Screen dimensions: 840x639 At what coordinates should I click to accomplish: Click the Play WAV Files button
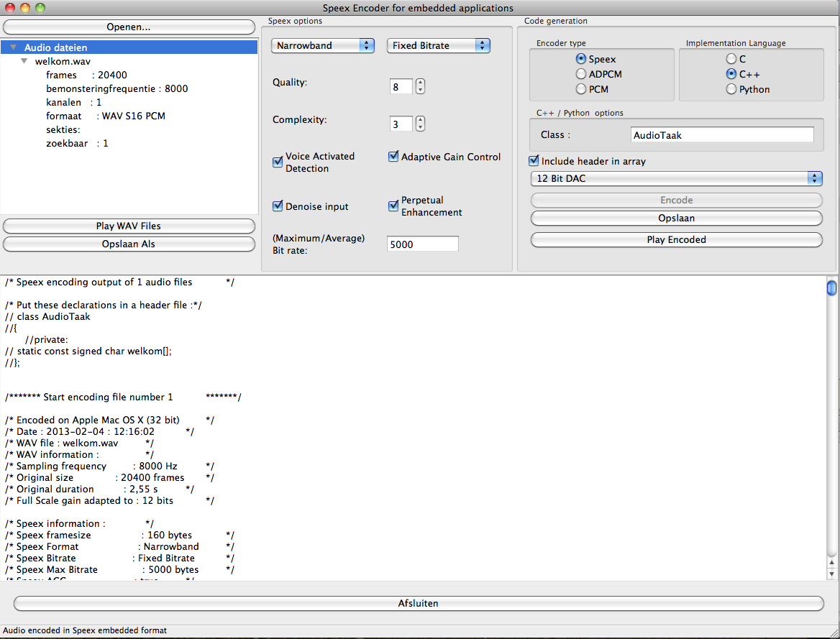tap(129, 226)
